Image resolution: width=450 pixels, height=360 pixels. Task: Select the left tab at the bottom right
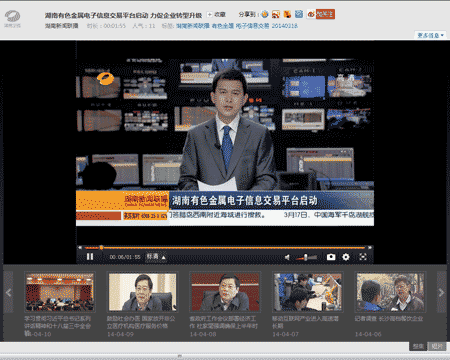[x=418, y=346]
